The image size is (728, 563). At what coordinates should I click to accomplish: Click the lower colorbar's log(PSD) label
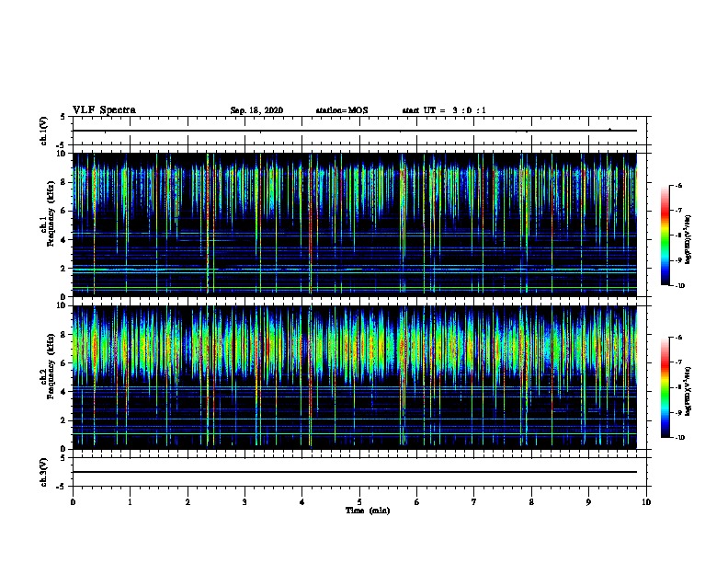point(688,391)
